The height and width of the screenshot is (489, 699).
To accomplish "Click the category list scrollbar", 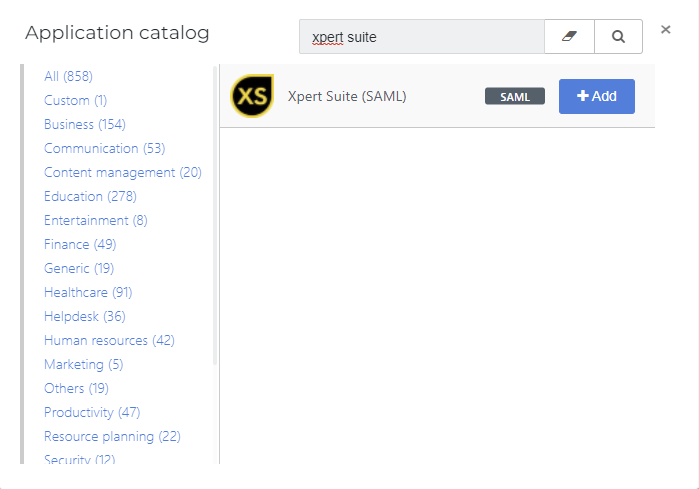I will pyautogui.click(x=215, y=216).
